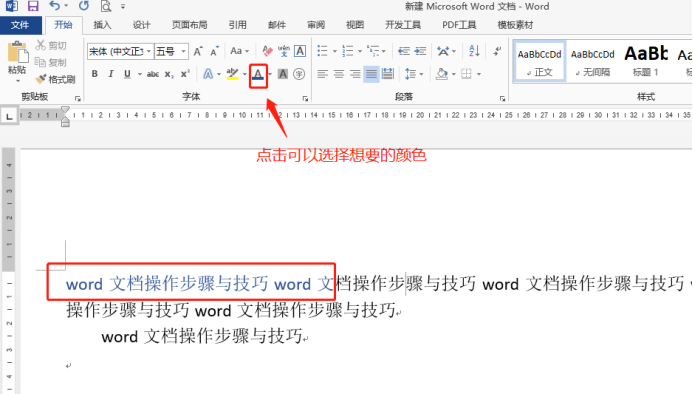Viewport: 693px width, 394px height.
Task: Insert an enclosed character with the circled 字 icon
Action: pyautogui.click(x=299, y=74)
